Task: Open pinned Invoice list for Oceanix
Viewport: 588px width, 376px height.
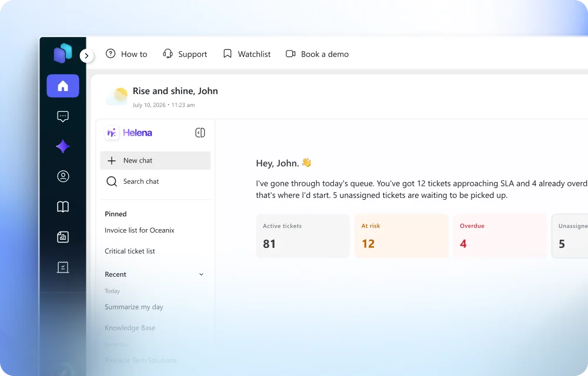Action: (x=139, y=230)
